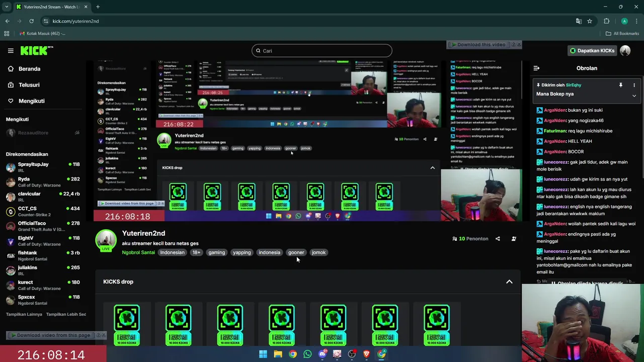Viewport: 644px width, 362px height.
Task: Open juliakins's recommended channel
Action: [x=43, y=270]
